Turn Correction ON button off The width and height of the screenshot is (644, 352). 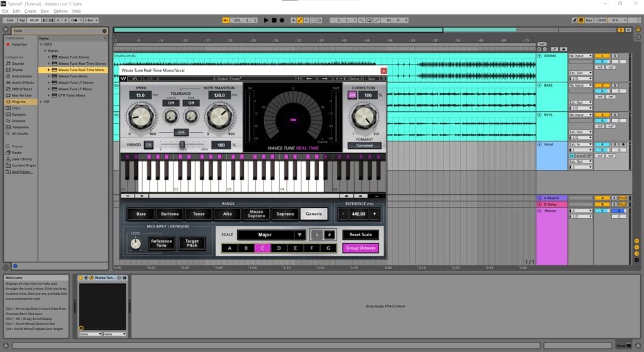tap(352, 95)
